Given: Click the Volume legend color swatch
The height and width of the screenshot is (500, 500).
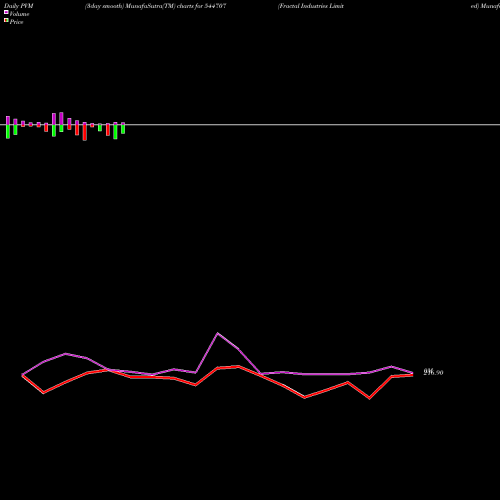Looking at the screenshot, I should (6, 12).
